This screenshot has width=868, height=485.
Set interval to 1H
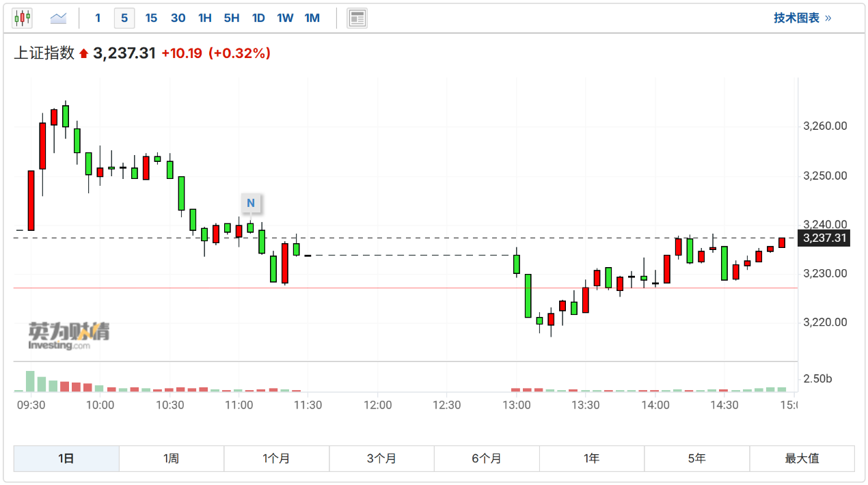[x=204, y=18]
